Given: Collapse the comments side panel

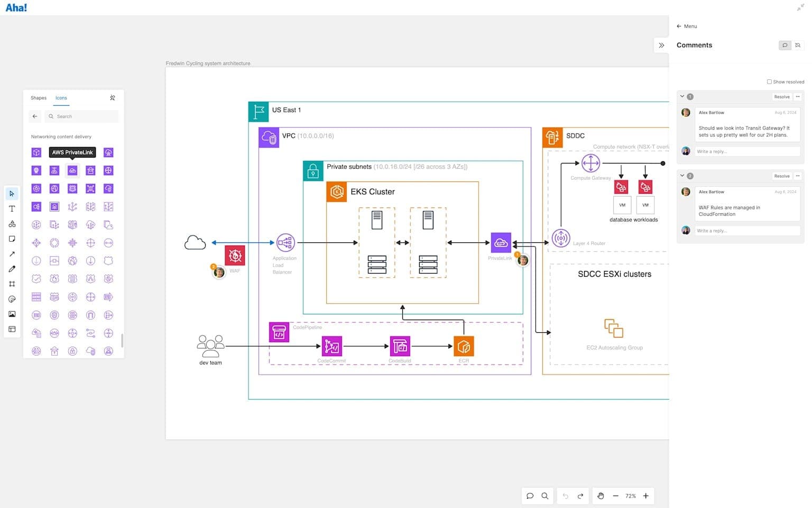Looking at the screenshot, I should [x=661, y=46].
